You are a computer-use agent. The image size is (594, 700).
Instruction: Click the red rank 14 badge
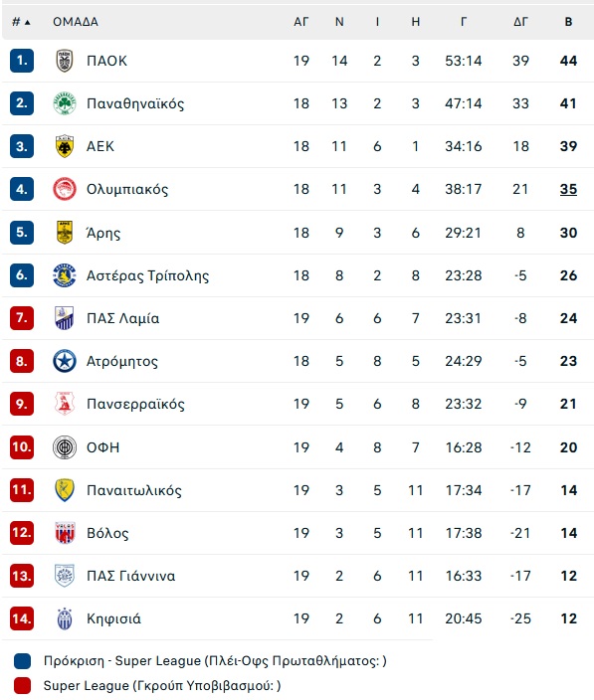click(22, 618)
